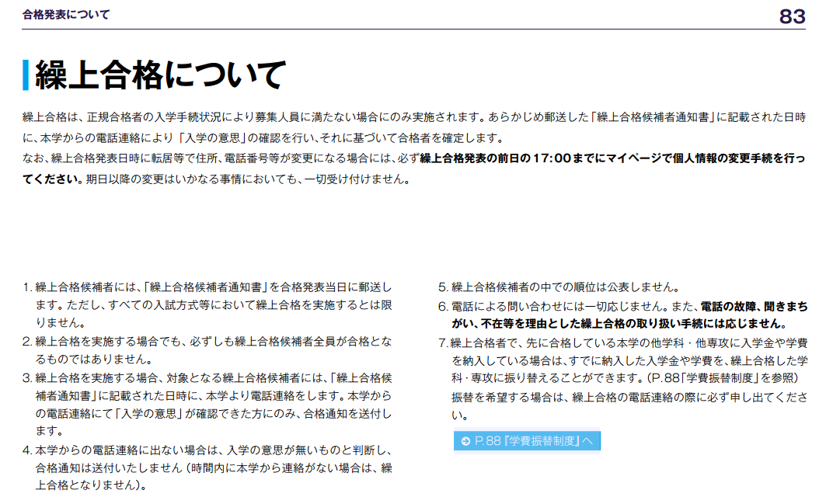
Task: Open the P.88『学費振替制度』へ link button
Action: coord(527,441)
